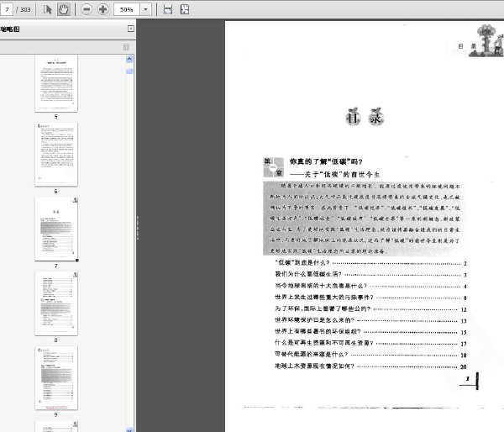Open page 5 thumbnail

tap(56, 83)
